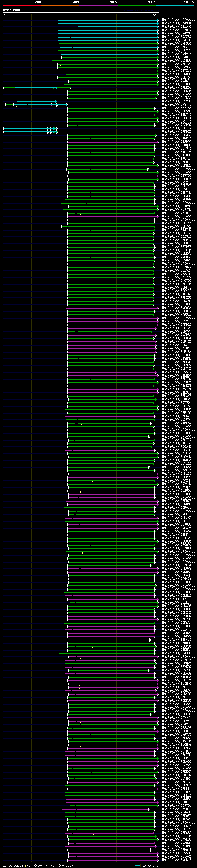Select label UniRef100_P22008
The image size is (197, 868).
(177, 765)
